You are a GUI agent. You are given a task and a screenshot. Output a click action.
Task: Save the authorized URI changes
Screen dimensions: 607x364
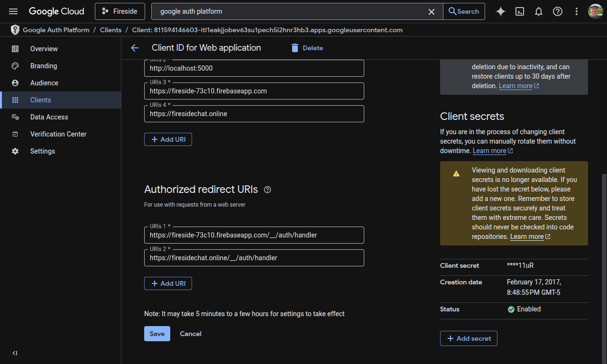[x=157, y=334]
